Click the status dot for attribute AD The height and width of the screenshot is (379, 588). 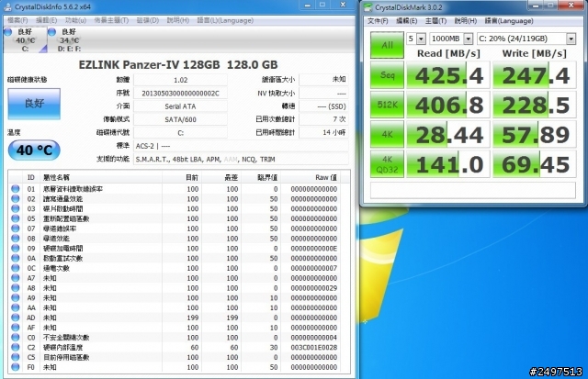16,318
